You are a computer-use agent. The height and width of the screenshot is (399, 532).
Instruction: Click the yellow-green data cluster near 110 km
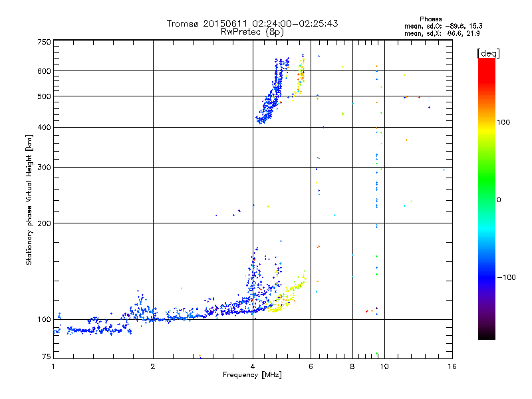coord(287,295)
